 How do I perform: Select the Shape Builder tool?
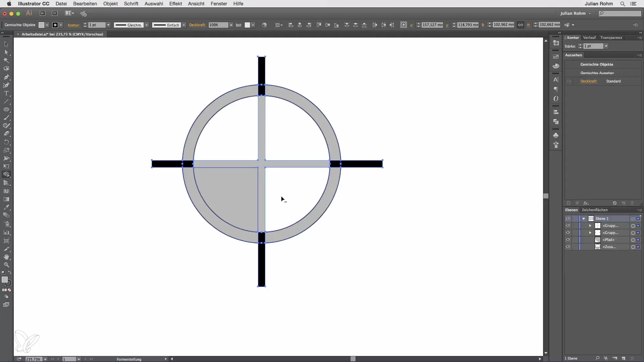[x=6, y=175]
